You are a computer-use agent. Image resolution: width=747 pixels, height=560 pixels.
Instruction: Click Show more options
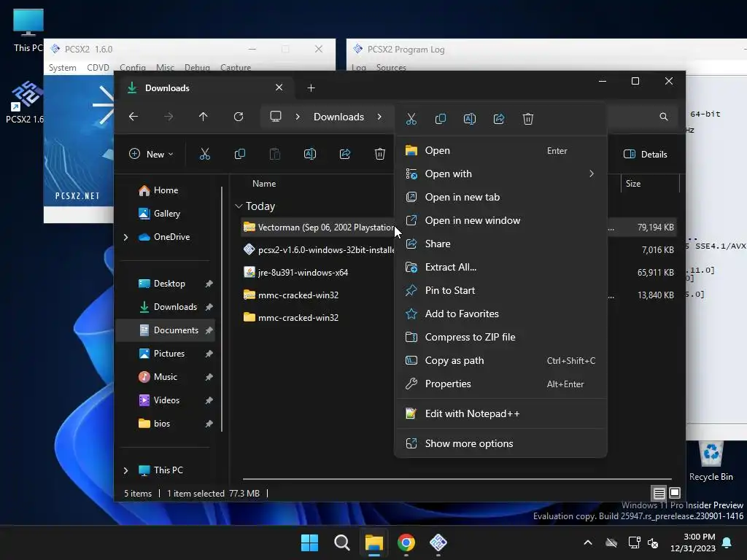500,444
